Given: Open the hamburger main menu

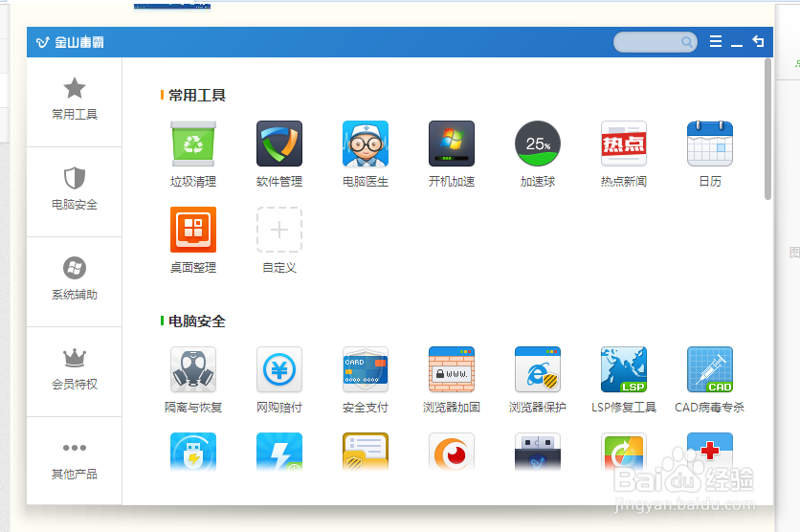Looking at the screenshot, I should [x=716, y=41].
